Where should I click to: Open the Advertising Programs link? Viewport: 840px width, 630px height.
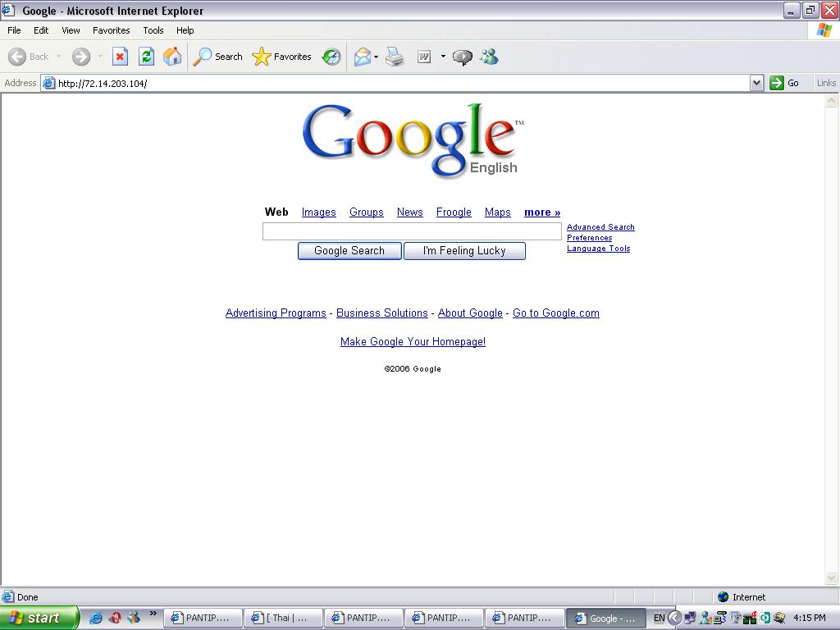coord(276,313)
